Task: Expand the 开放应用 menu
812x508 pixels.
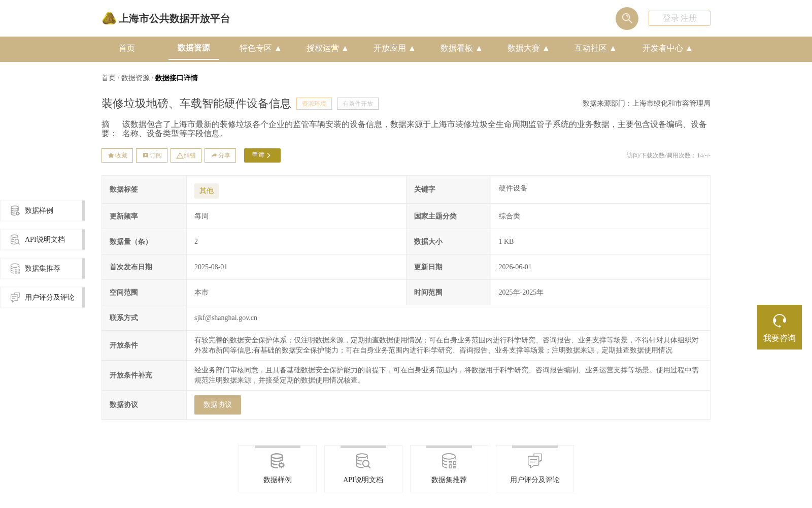Action: click(394, 48)
